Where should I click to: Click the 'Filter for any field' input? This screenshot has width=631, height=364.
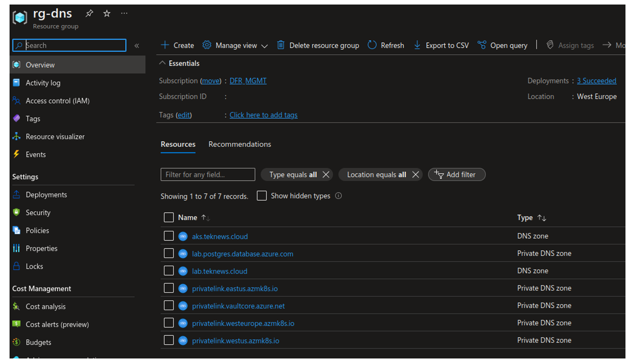point(208,174)
